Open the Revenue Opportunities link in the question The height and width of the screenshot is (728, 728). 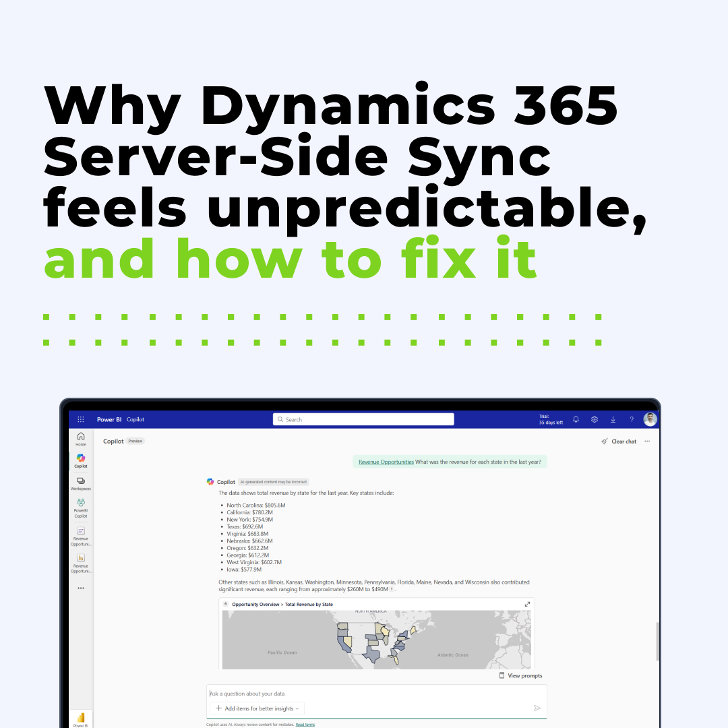pos(386,462)
